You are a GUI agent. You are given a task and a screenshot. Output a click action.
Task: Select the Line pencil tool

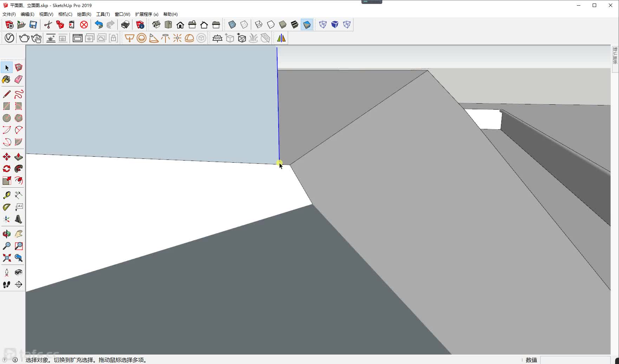(7, 94)
